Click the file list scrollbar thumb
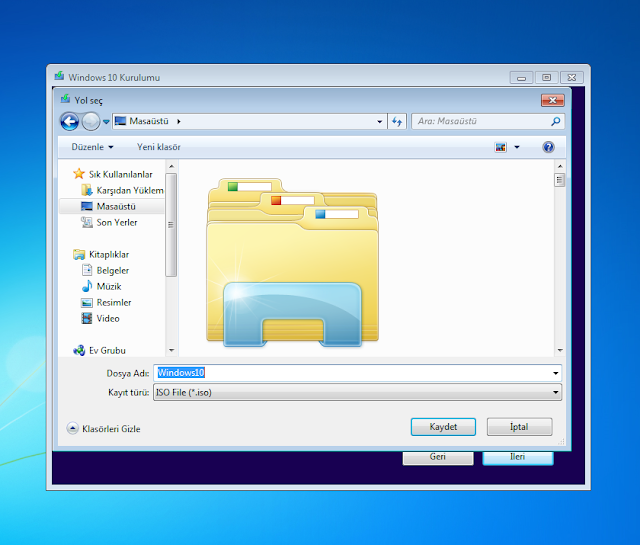This screenshot has height=545, width=640. coord(560,180)
